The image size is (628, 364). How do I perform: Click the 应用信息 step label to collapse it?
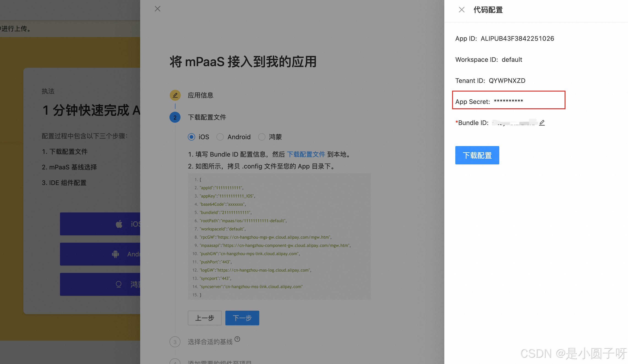[200, 95]
